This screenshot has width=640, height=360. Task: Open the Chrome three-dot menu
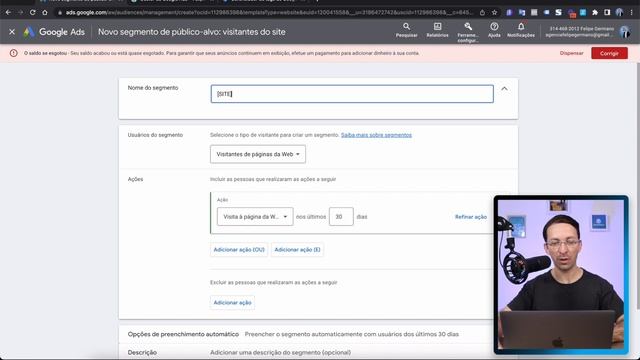[x=632, y=13]
